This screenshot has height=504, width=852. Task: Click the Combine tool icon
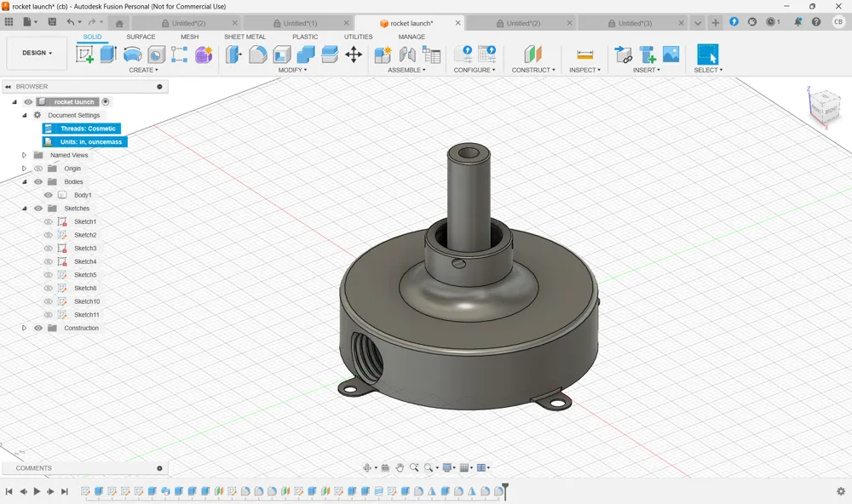tap(306, 54)
